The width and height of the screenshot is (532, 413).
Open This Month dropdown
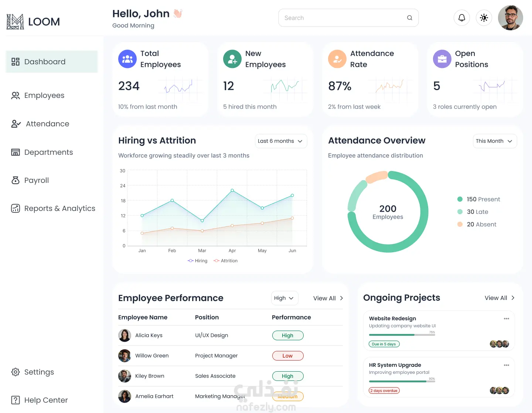click(495, 141)
